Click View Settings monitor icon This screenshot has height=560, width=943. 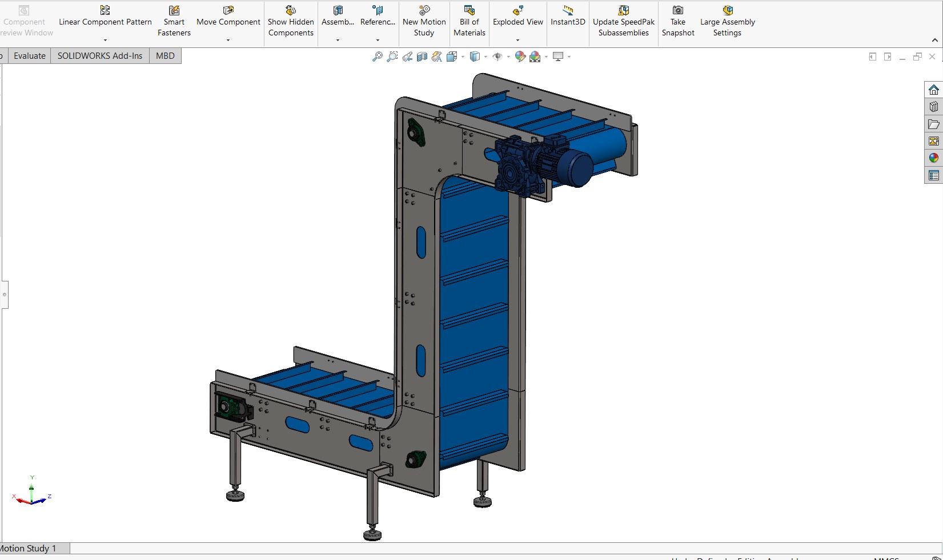click(558, 57)
